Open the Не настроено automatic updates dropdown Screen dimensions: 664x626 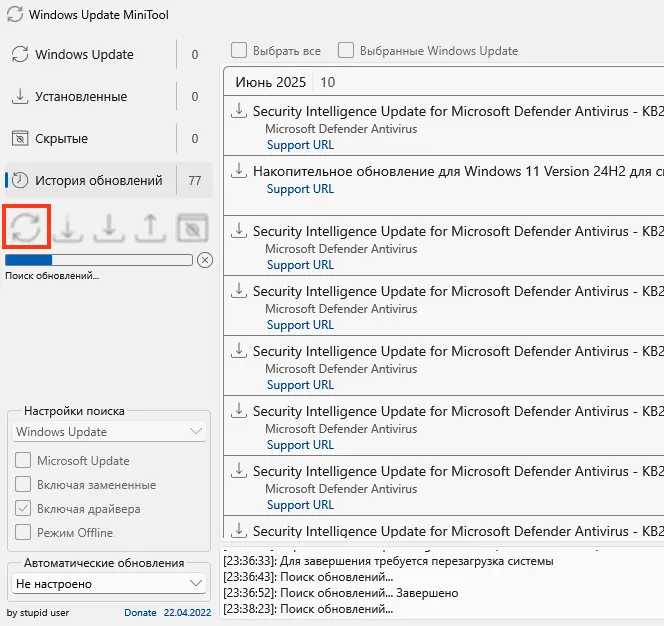(110, 583)
